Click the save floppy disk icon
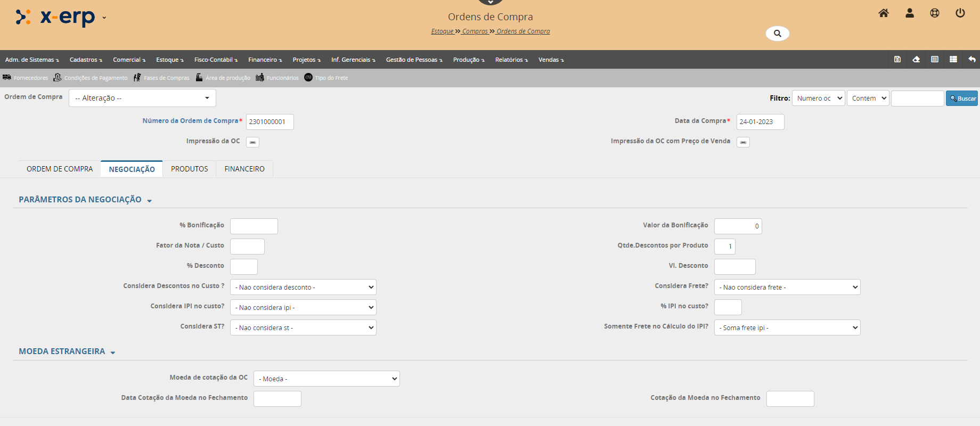 point(897,60)
